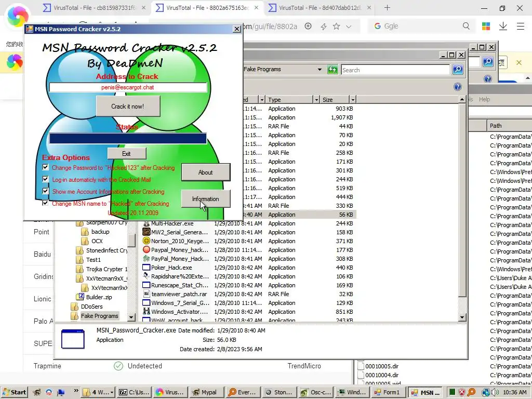Select red Paypal_Money_hack... file icon

point(146,250)
